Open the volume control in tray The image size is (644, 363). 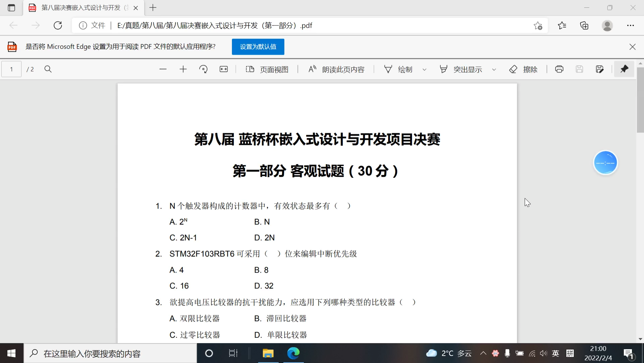click(x=544, y=353)
